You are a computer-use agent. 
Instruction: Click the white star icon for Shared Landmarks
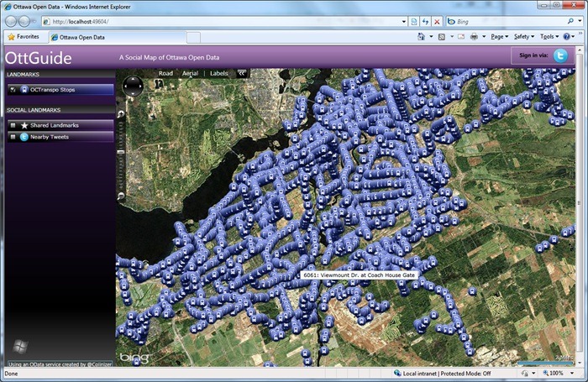24,126
